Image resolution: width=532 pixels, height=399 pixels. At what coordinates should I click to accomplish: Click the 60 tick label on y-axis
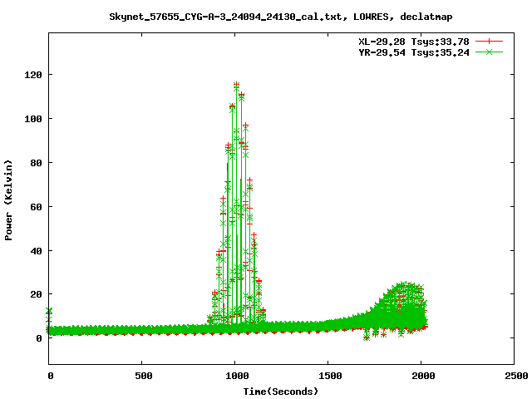click(36, 206)
